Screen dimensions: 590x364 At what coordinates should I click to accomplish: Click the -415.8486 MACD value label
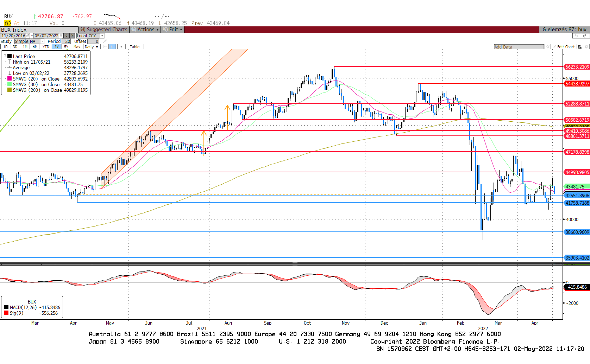coord(577,287)
